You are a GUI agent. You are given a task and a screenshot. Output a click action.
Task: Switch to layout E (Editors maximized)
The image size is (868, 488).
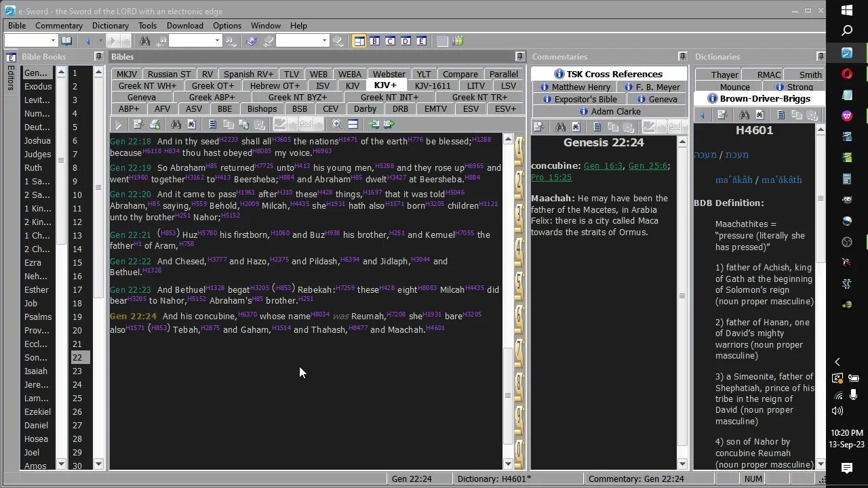tap(422, 41)
